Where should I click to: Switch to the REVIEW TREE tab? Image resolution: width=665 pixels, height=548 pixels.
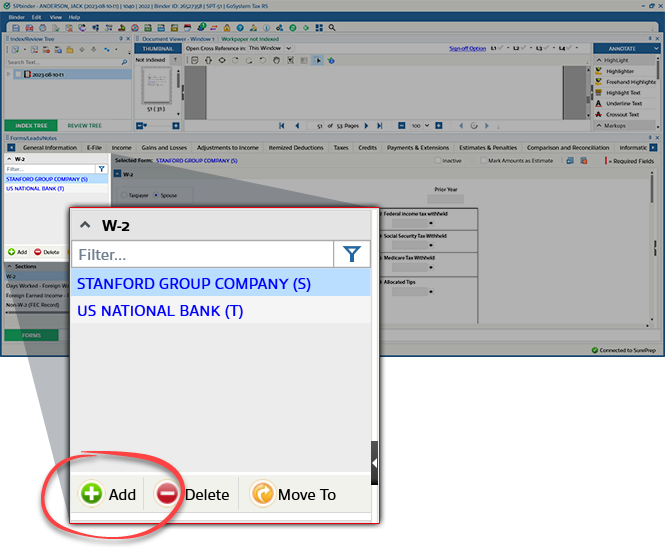tap(84, 126)
